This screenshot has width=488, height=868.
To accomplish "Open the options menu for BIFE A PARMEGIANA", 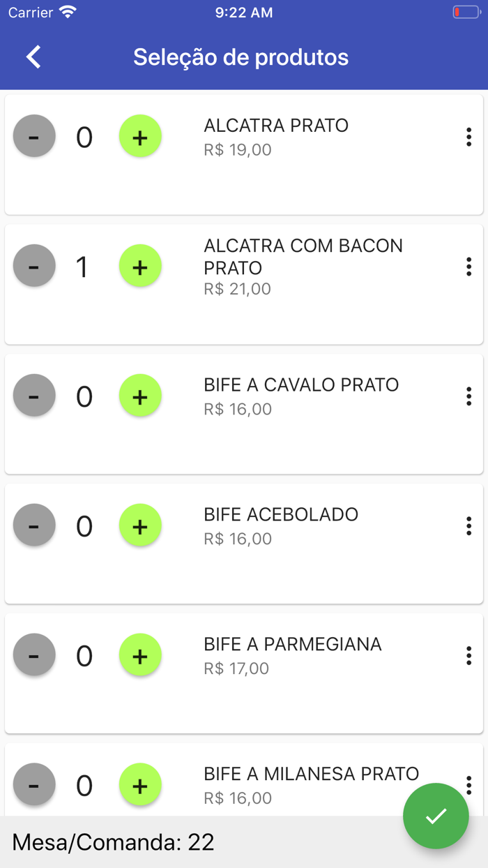I will pos(469,657).
